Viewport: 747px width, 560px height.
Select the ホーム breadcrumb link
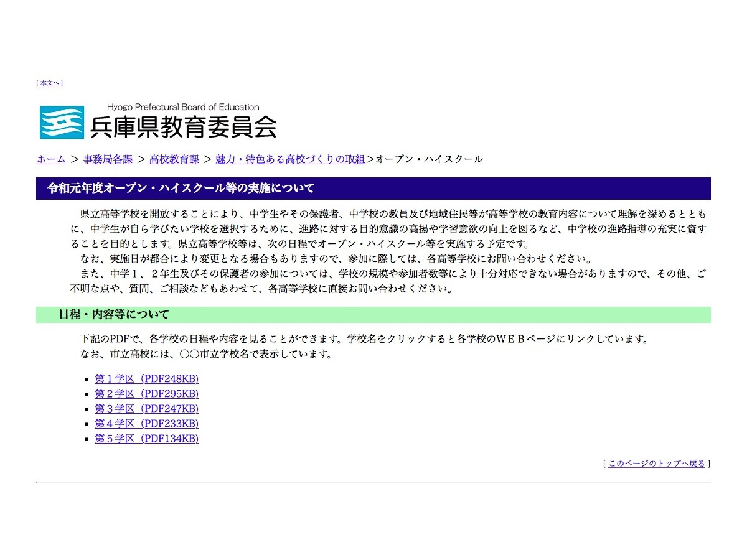tap(50, 159)
